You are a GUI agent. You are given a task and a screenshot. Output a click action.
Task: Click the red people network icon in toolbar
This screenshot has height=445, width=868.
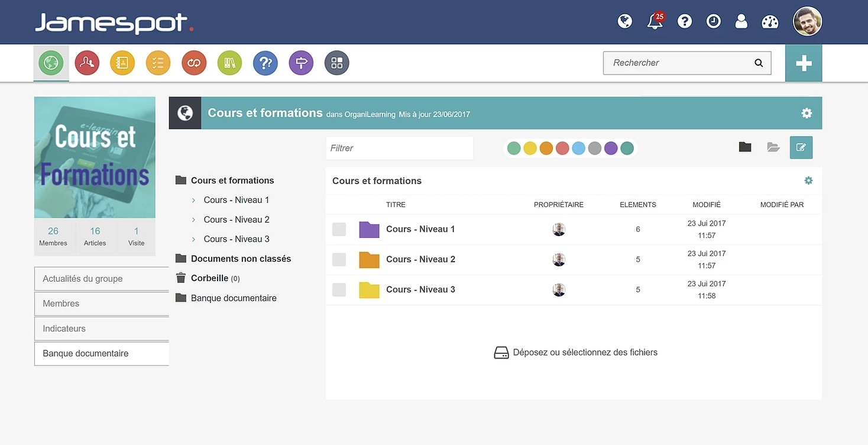86,62
